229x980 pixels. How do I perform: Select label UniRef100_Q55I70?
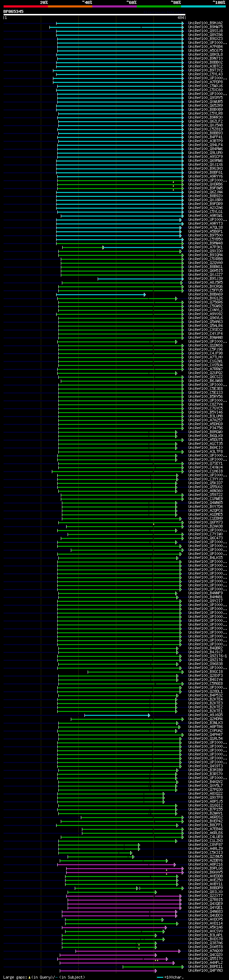coord(205,959)
